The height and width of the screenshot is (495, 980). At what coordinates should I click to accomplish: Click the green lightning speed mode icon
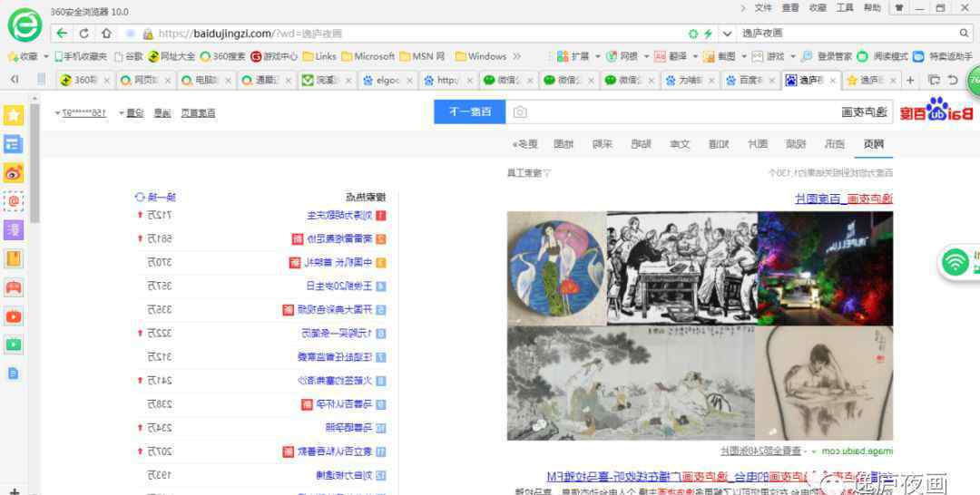(708, 34)
